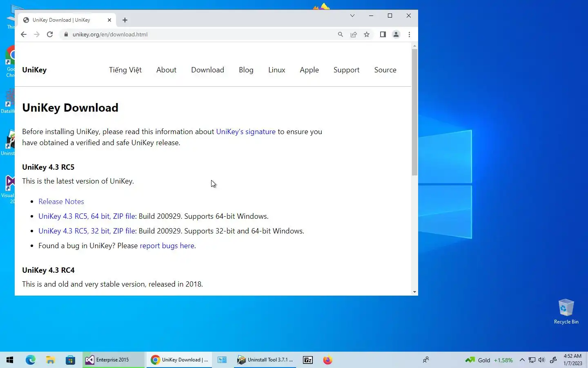Viewport: 588px width, 368px height.
Task: Open the Download nav item
Action: coord(207,70)
